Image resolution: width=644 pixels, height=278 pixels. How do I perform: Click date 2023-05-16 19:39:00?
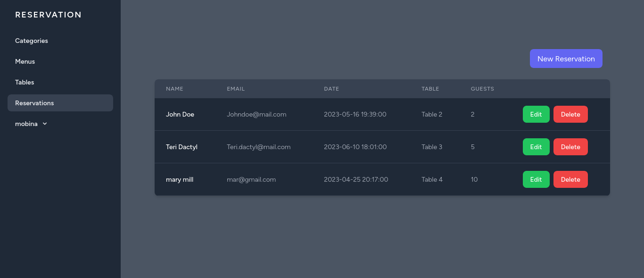355,114
